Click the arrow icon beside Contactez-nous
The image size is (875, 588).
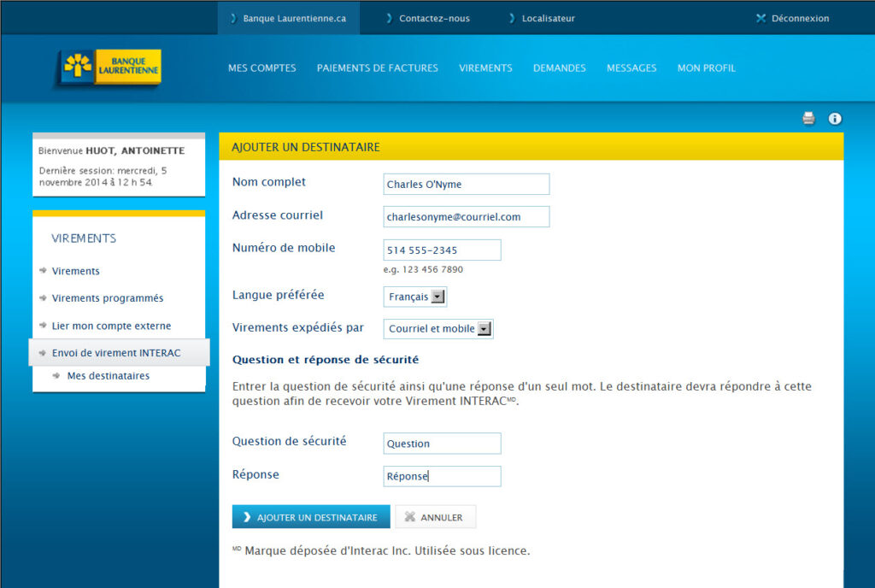click(388, 17)
